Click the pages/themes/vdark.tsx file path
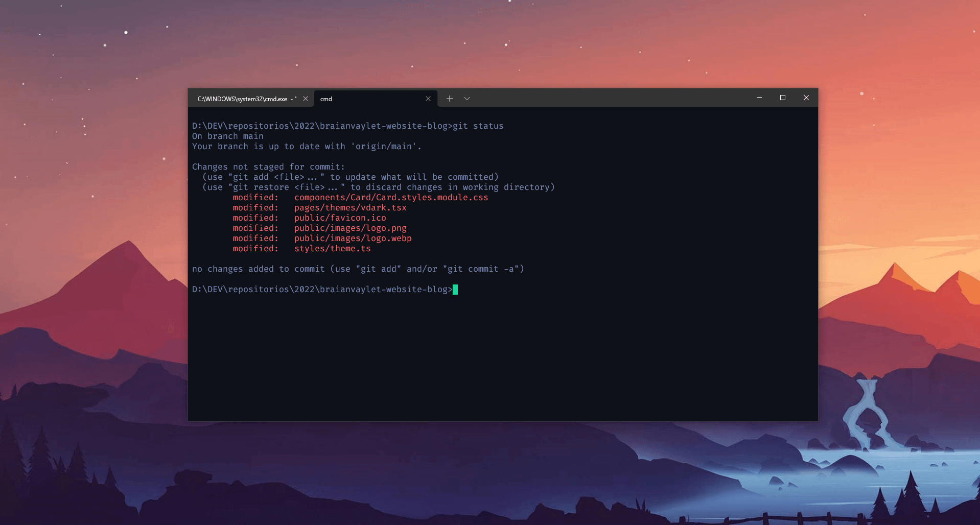980x525 pixels. [350, 208]
